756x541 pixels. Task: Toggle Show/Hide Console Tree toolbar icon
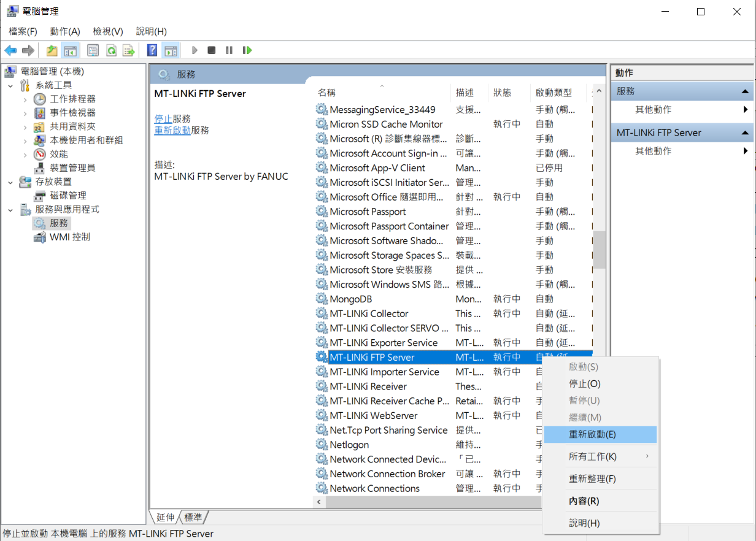(x=71, y=50)
